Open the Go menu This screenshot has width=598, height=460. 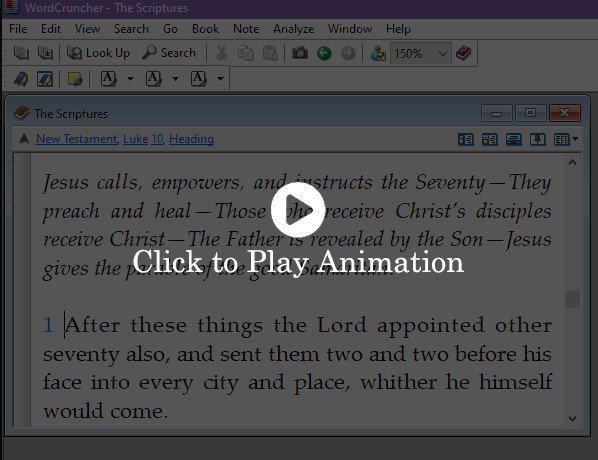pyautogui.click(x=170, y=29)
